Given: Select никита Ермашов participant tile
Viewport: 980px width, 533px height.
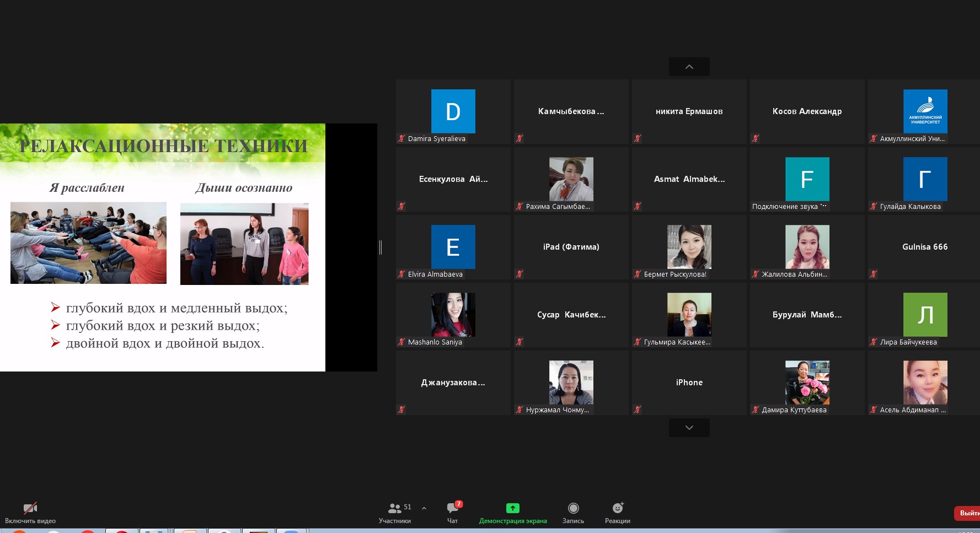Looking at the screenshot, I should [689, 111].
